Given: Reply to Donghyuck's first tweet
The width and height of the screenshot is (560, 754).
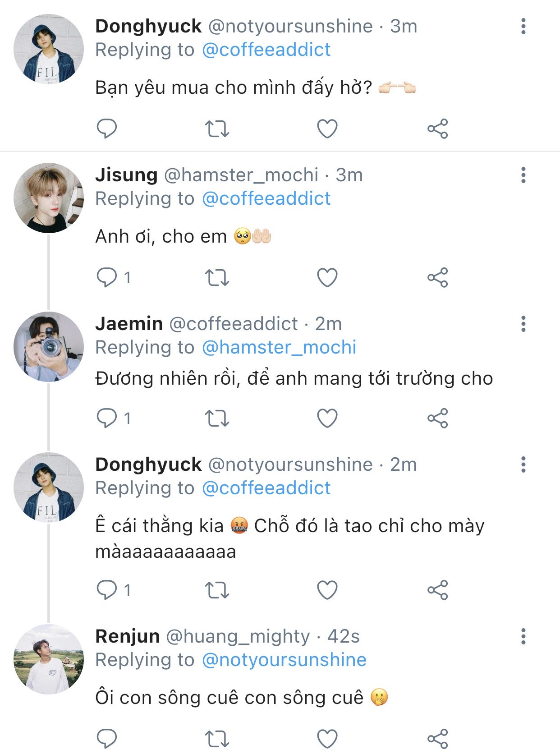Looking at the screenshot, I should pos(107,129).
